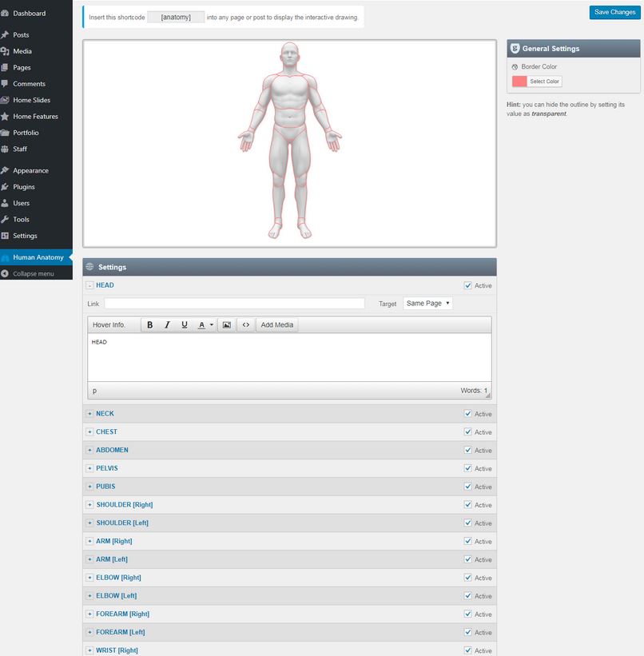Click the Dashboard gauge icon in sidebar
The height and width of the screenshot is (656, 644).
tap(5, 14)
